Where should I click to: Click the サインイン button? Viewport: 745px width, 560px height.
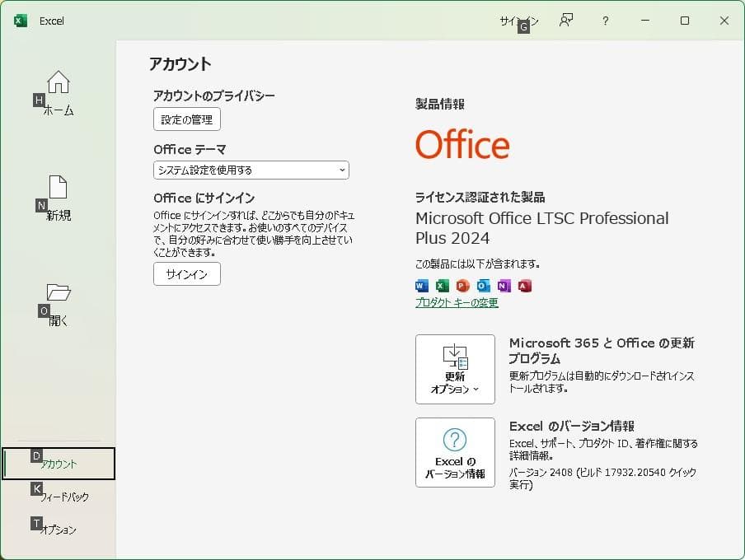pos(186,274)
